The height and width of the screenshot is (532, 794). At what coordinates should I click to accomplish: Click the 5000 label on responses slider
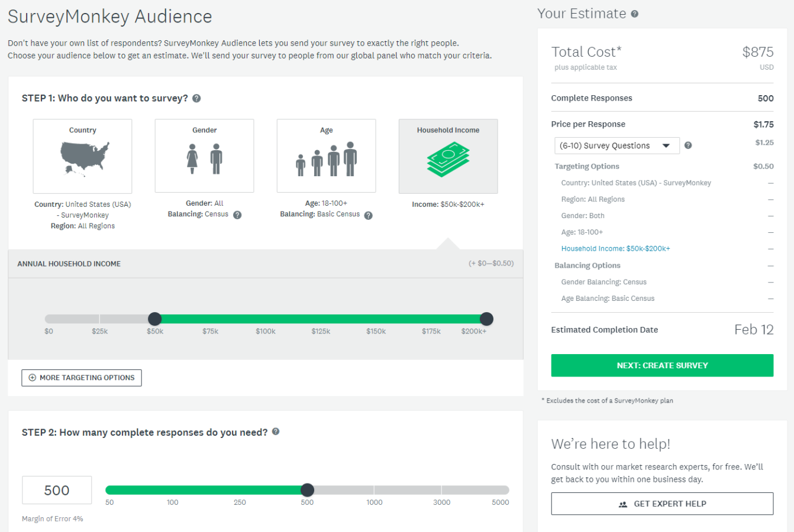(501, 502)
